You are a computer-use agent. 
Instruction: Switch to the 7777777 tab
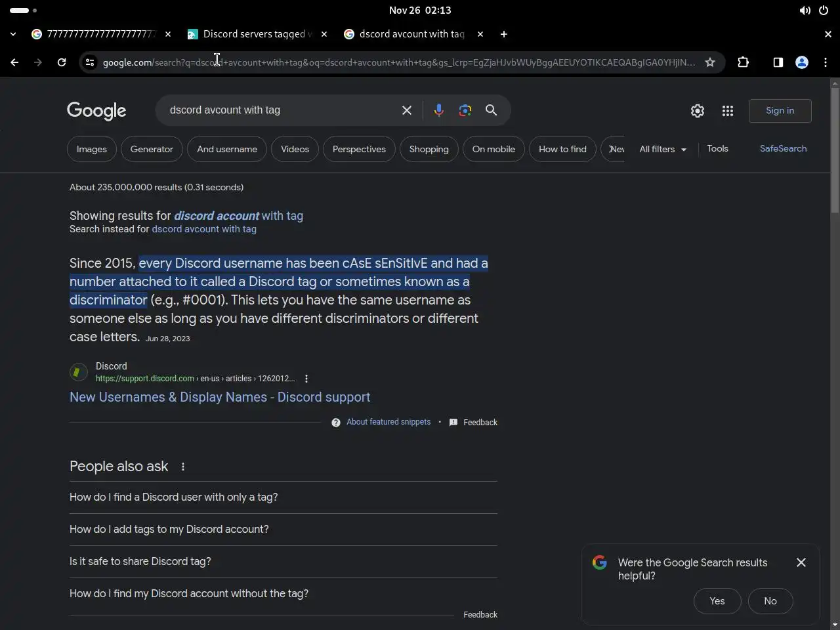point(102,34)
